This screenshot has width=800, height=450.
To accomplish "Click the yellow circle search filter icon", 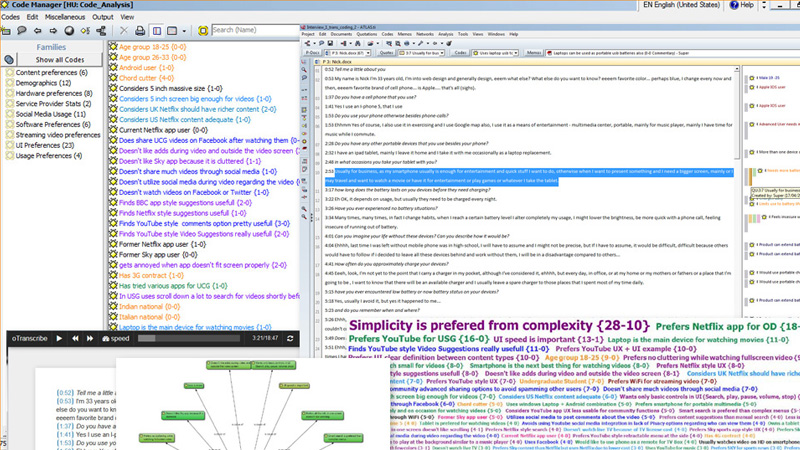I will pos(203,31).
